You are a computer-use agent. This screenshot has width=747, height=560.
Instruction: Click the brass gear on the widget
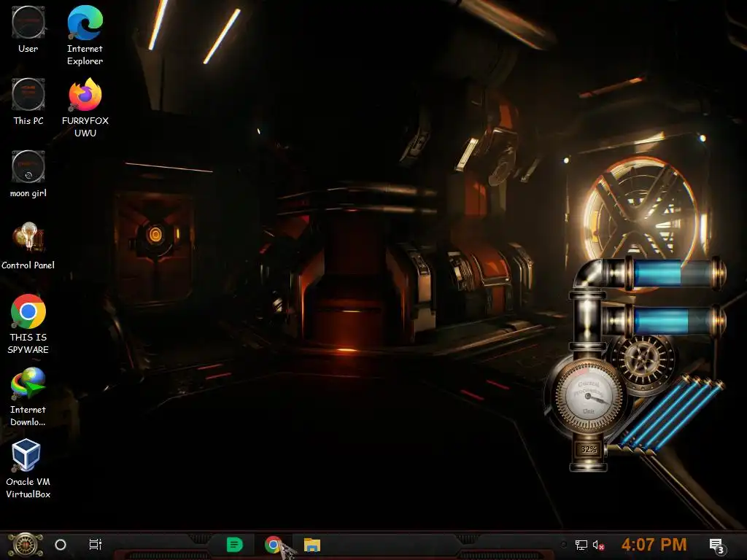point(643,361)
